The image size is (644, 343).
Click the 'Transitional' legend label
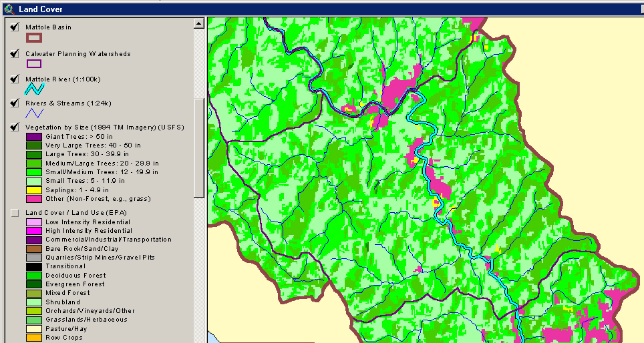65,266
